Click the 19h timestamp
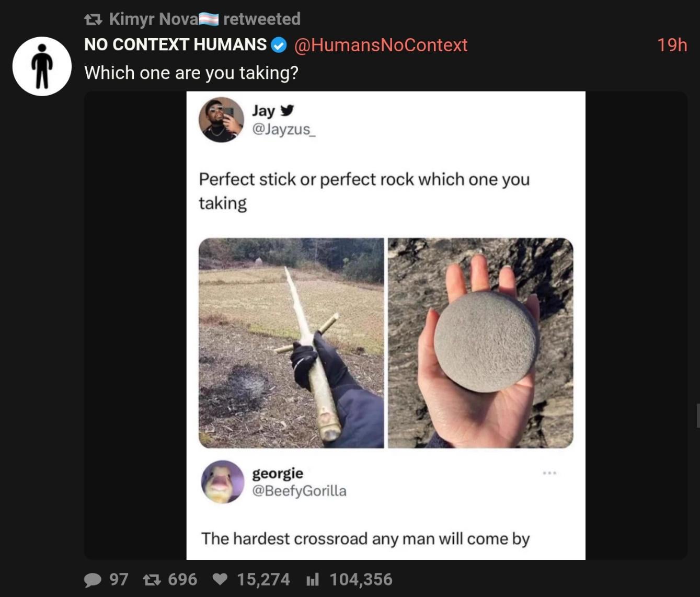The width and height of the screenshot is (700, 597). click(x=672, y=45)
